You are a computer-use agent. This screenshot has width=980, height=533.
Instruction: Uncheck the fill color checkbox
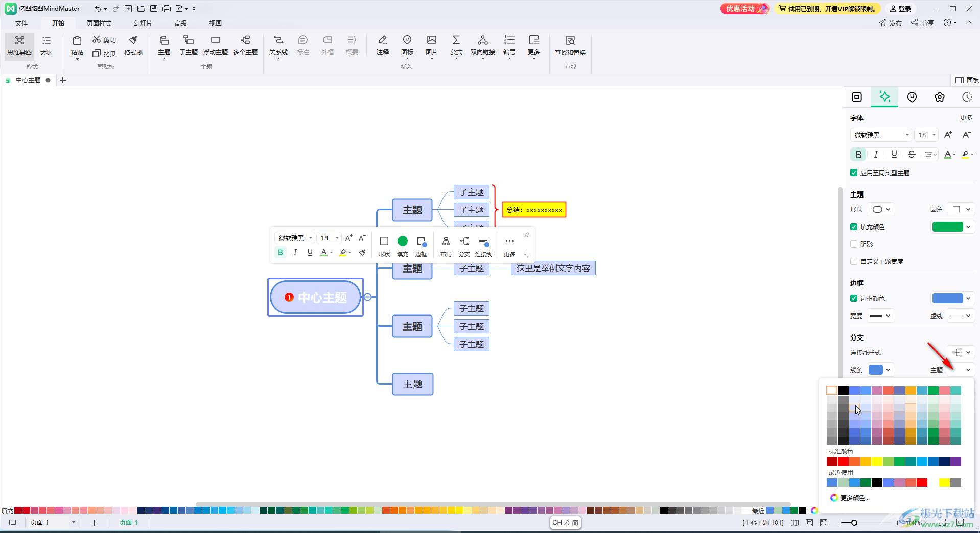pos(854,227)
